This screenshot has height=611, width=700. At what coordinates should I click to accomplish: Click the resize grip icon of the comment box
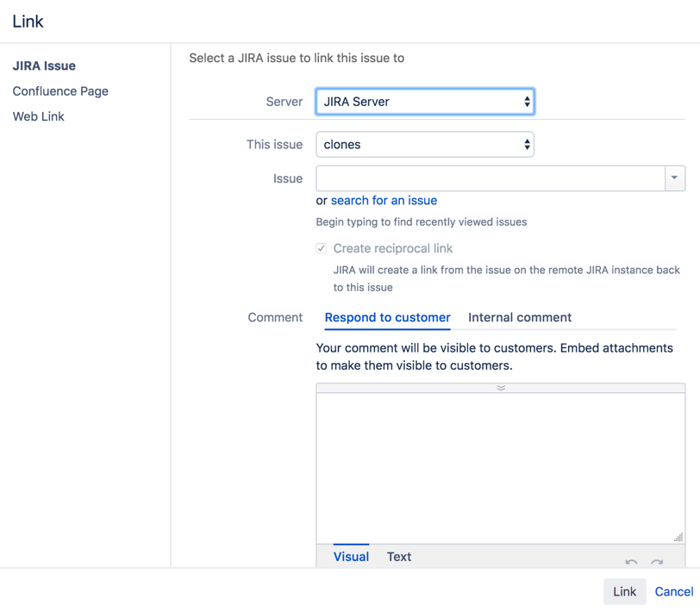pyautogui.click(x=678, y=536)
